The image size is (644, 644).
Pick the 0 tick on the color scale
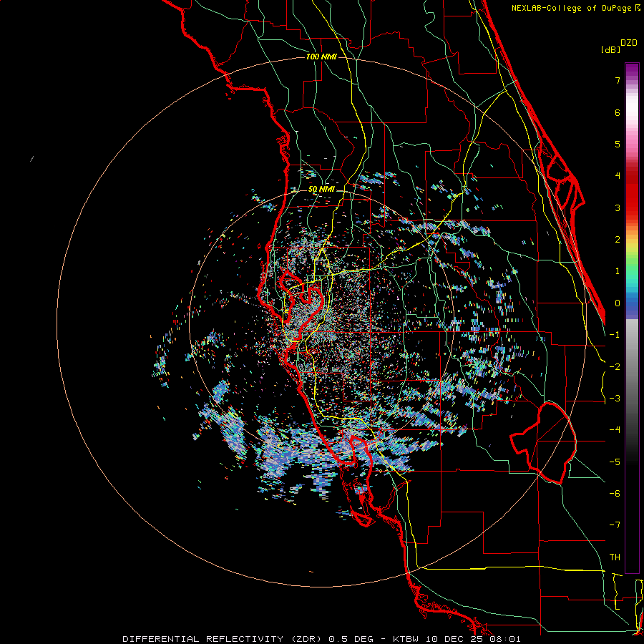tap(618, 303)
